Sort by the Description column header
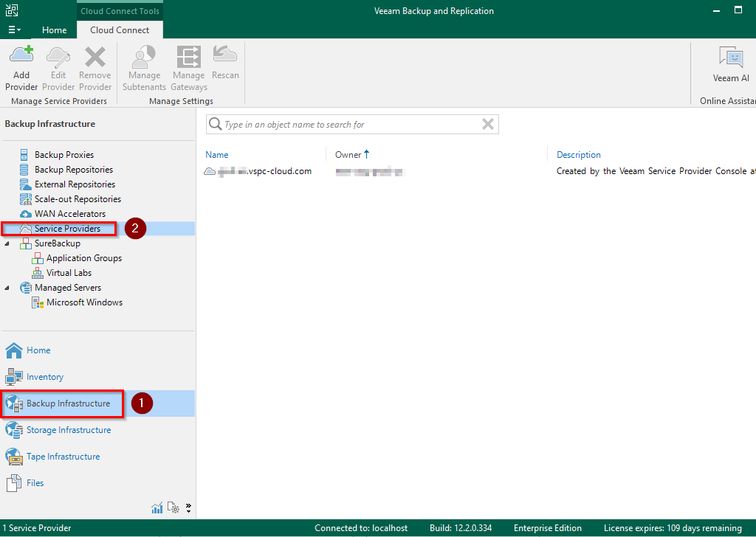 pos(579,155)
